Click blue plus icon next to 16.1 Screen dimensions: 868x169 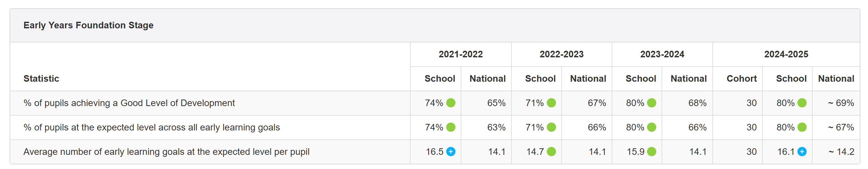(x=802, y=152)
